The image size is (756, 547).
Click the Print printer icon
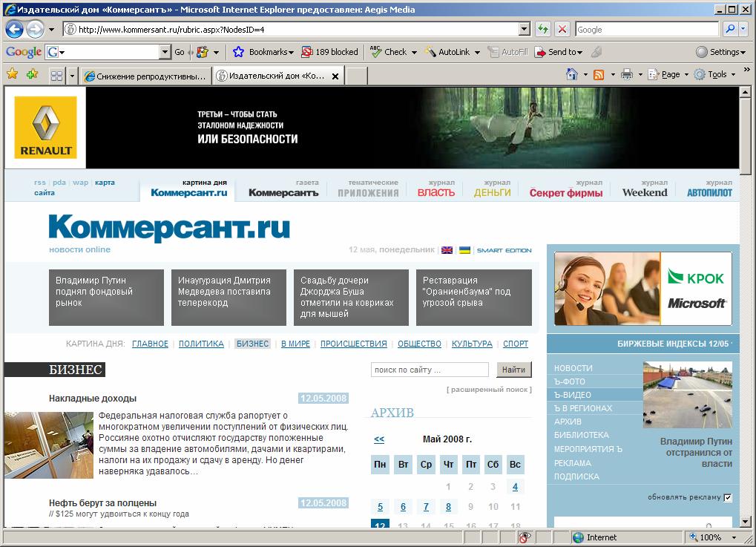[x=626, y=74]
